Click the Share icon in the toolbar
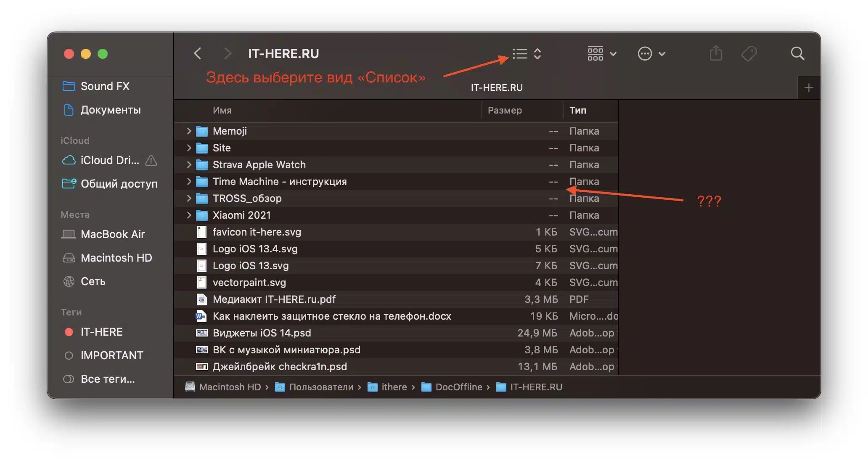Image resolution: width=868 pixels, height=461 pixels. point(716,53)
